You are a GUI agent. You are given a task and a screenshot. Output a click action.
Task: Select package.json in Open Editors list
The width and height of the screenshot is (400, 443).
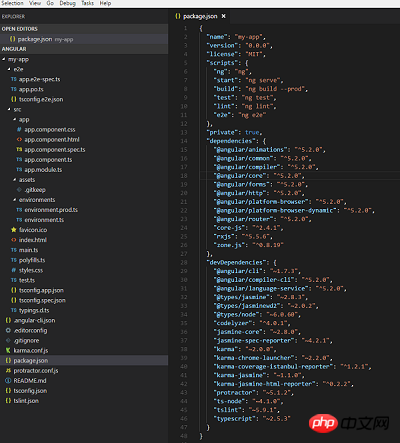click(84, 39)
